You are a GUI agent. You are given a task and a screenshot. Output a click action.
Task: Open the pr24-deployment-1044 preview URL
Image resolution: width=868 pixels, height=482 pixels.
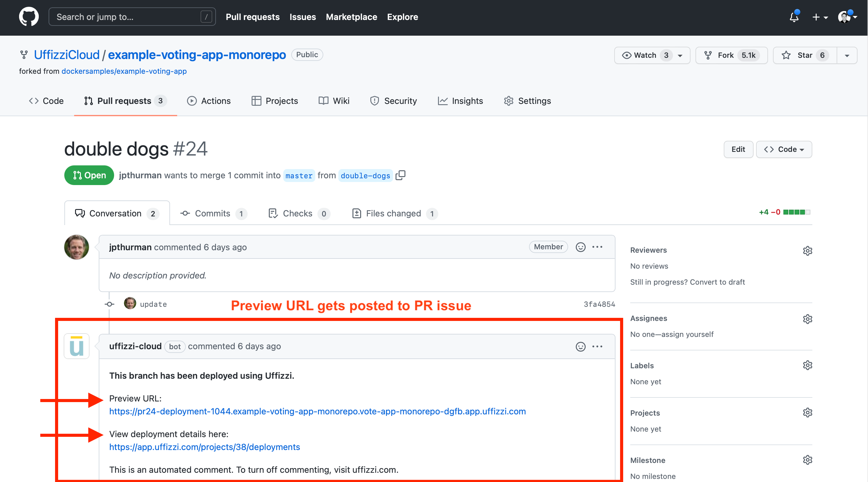[317, 411]
